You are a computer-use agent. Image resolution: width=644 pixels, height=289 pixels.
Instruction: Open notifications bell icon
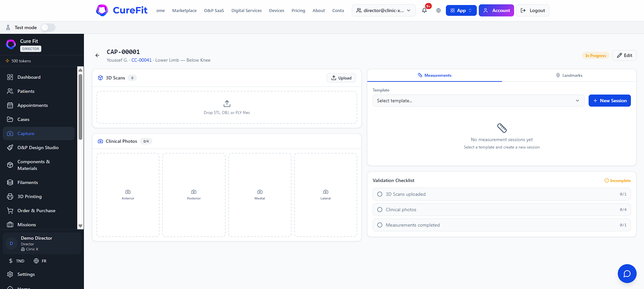(424, 10)
